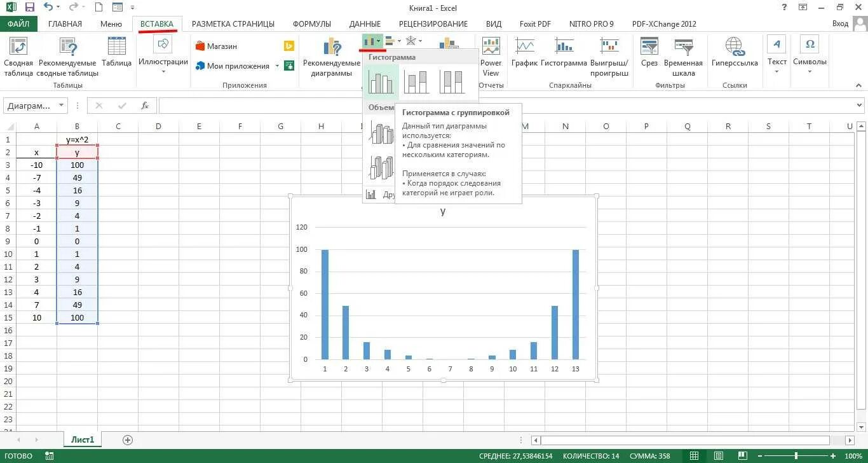Click inside the formula bar input
Image resolution: width=868 pixels, height=463 pixels.
(x=505, y=106)
